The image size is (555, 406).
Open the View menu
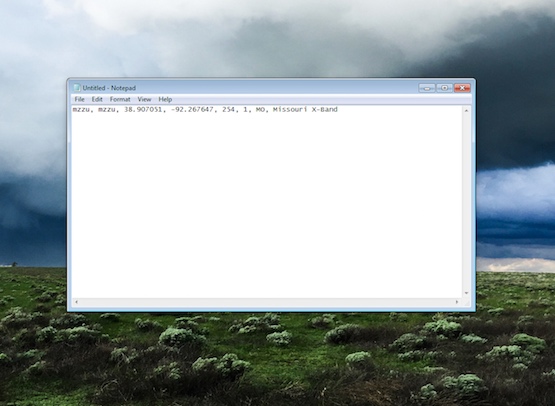[144, 99]
